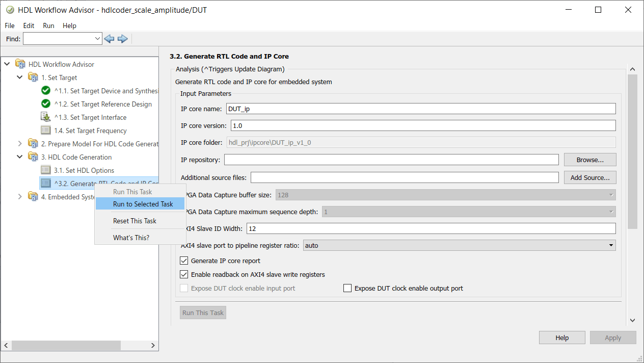Click the HDL Code Generation folder icon

coord(33,157)
